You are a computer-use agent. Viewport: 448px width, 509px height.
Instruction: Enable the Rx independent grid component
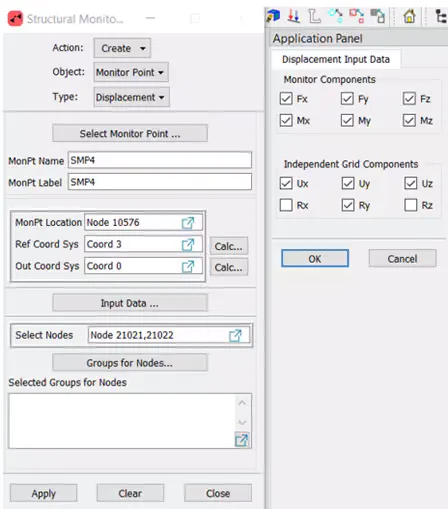click(286, 205)
